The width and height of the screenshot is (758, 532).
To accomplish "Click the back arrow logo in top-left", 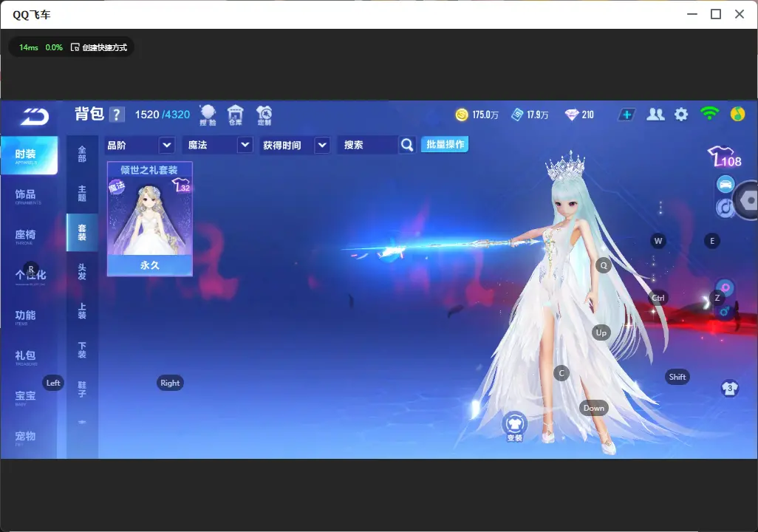I will click(x=34, y=117).
